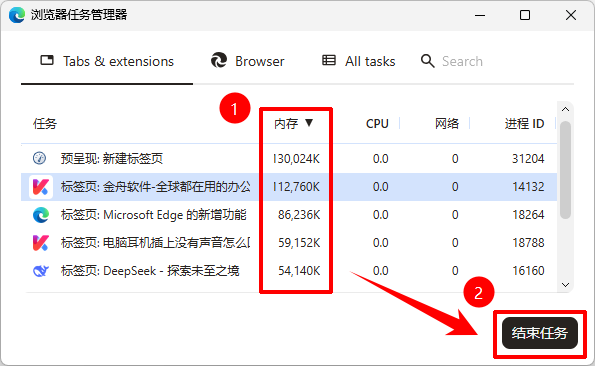The height and width of the screenshot is (366, 595).
Task: Click the Edge icon of Microsoft Edge 的新增功能
Action: point(41,215)
